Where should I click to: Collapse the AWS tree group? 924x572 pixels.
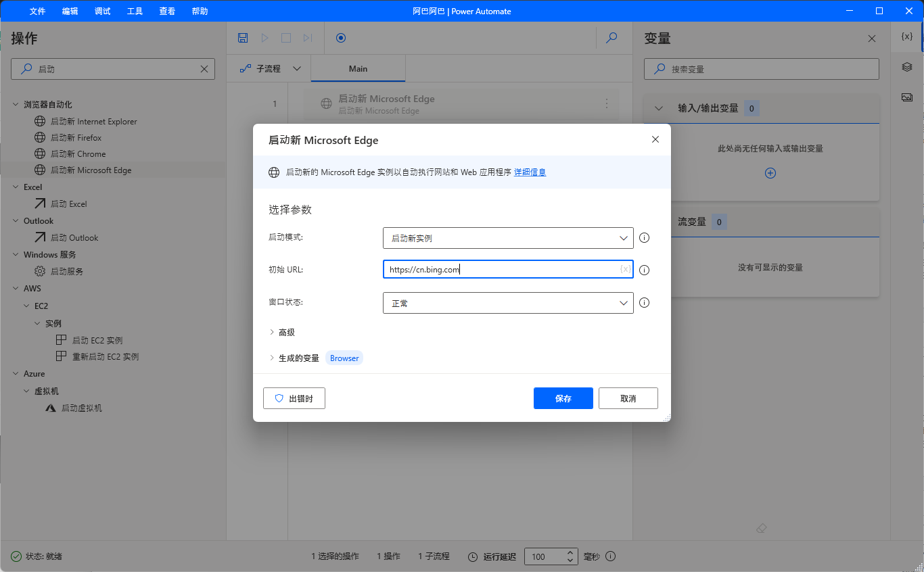16,289
